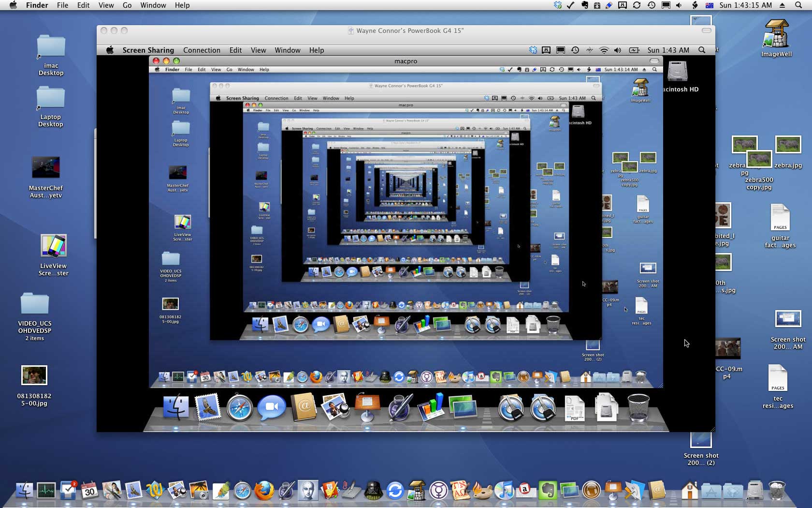Select the 081308182 5-00.jpg thumbnail on the outermost desktop
Image resolution: width=812 pixels, height=508 pixels.
[34, 386]
